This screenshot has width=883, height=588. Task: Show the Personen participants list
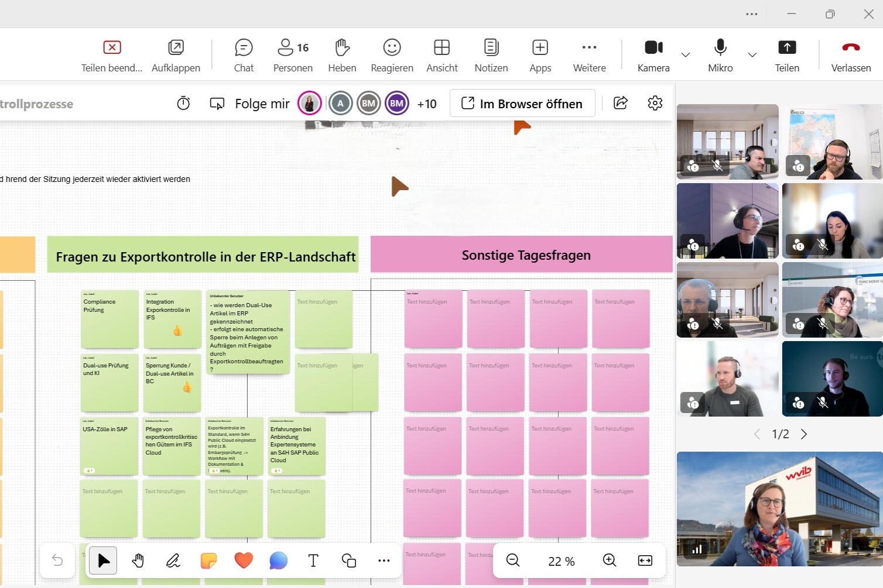[x=293, y=55]
